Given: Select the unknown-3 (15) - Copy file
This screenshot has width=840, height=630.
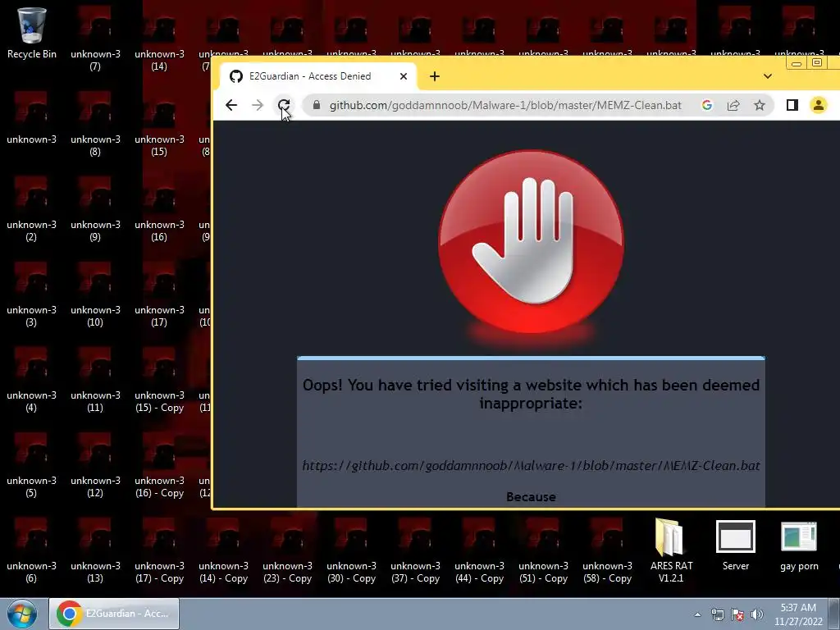Looking at the screenshot, I should pos(159,380).
